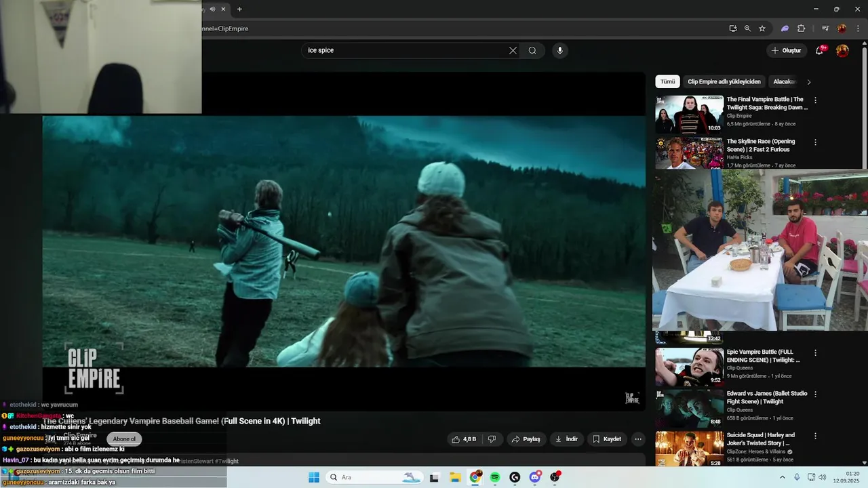Subscribe with Abone ol button
Image resolution: width=868 pixels, height=488 pixels.
124,439
